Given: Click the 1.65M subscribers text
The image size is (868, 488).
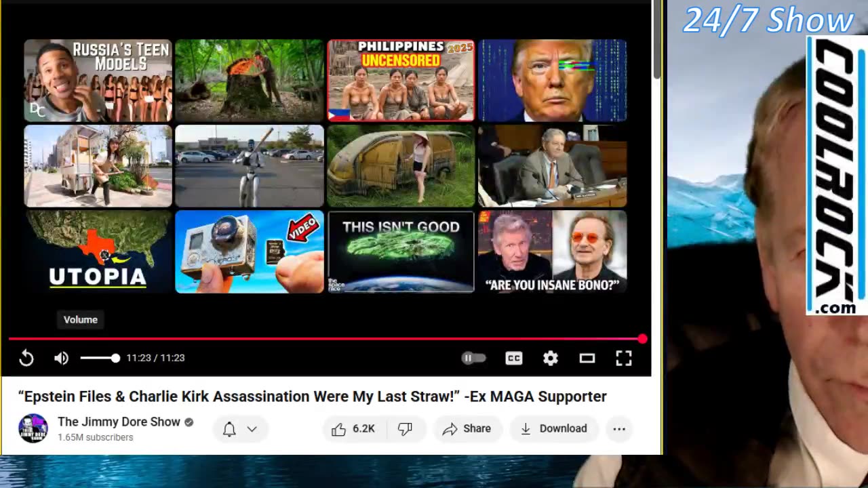Looking at the screenshot, I should [x=95, y=438].
